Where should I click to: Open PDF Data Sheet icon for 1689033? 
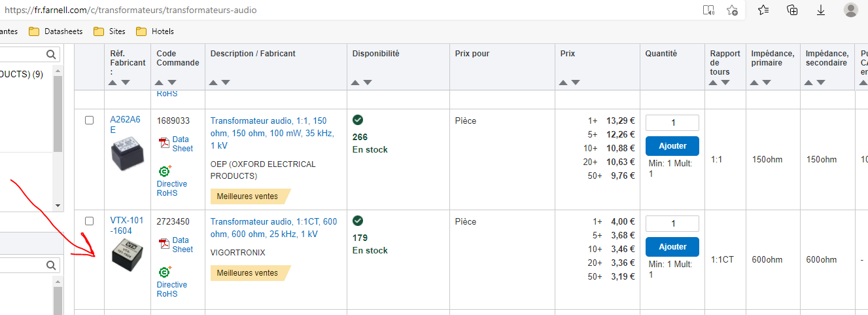[165, 143]
